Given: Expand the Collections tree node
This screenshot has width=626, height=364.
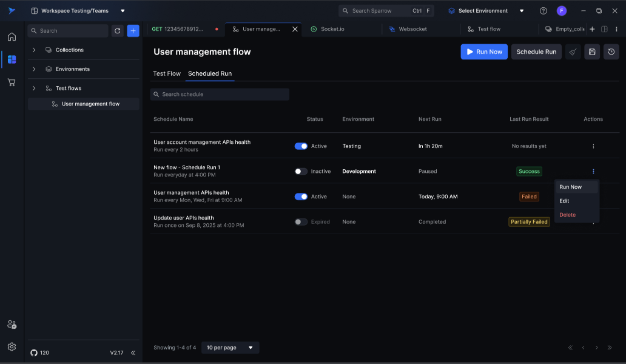Looking at the screenshot, I should (x=34, y=50).
